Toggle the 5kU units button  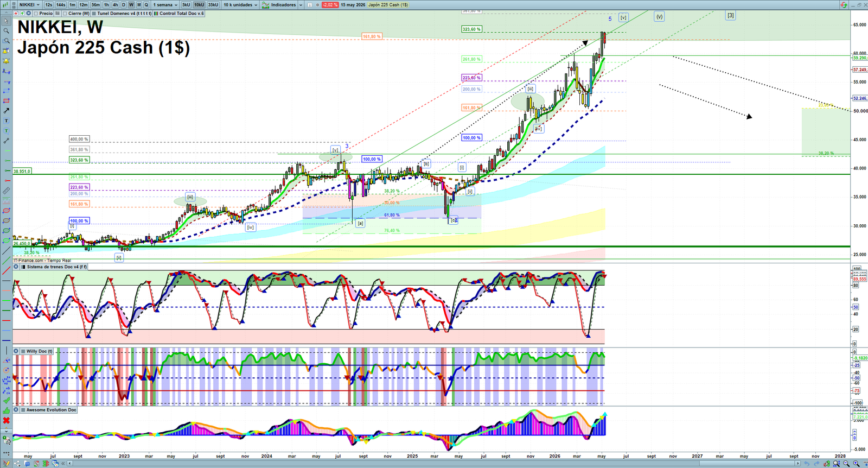186,5
